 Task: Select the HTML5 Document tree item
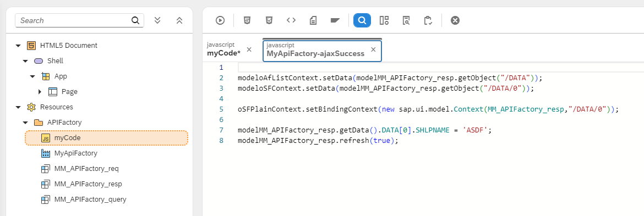[69, 46]
